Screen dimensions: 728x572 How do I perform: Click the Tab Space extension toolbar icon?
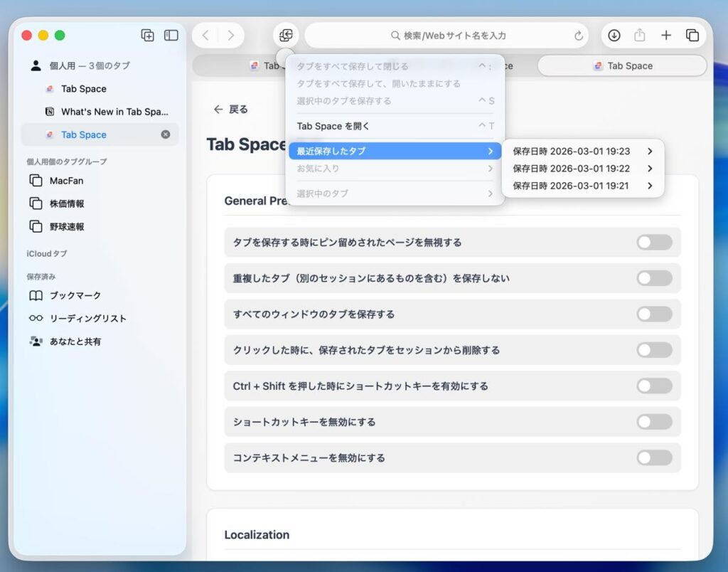point(286,36)
